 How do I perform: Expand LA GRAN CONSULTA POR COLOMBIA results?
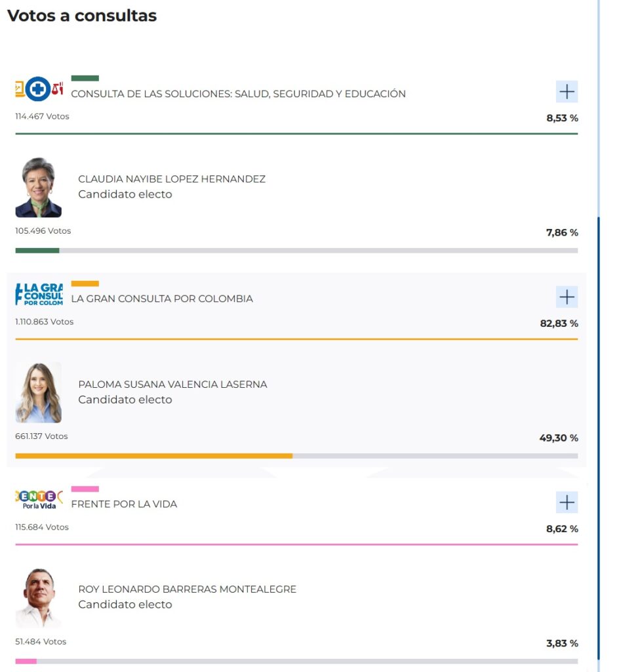565,297
